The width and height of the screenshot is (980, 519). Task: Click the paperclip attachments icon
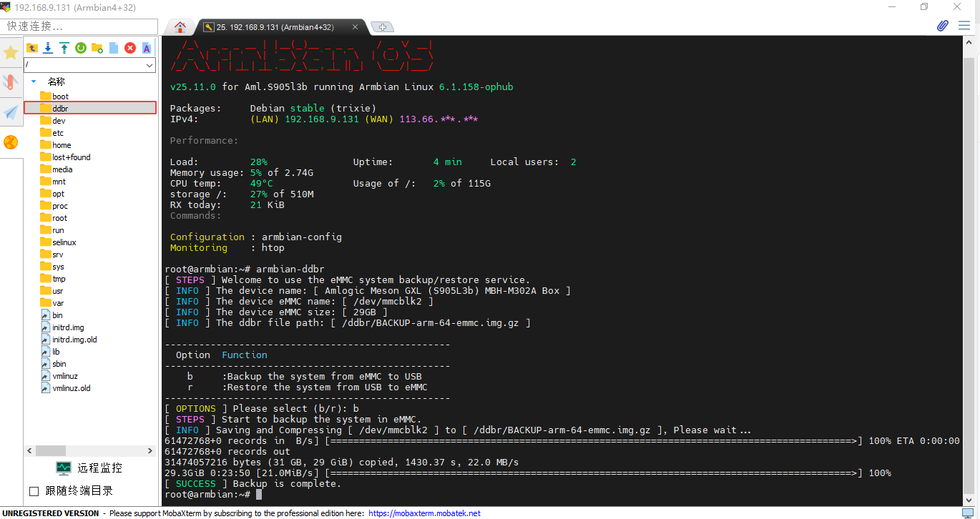click(x=942, y=25)
